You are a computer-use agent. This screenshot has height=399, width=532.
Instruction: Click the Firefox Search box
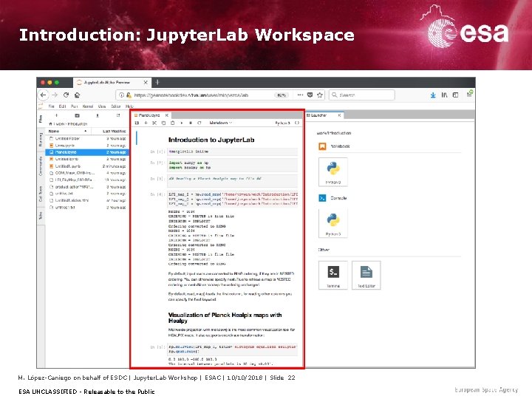tap(361, 95)
